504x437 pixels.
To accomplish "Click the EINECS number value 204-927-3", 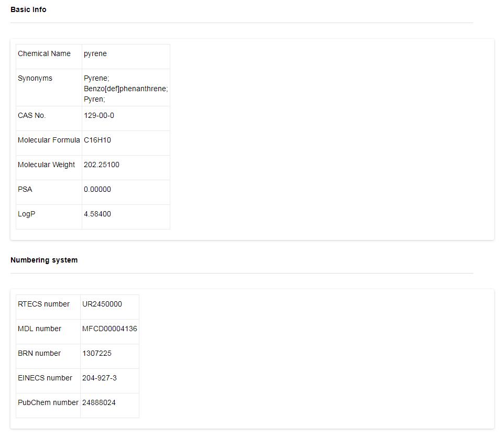I will (x=100, y=378).
